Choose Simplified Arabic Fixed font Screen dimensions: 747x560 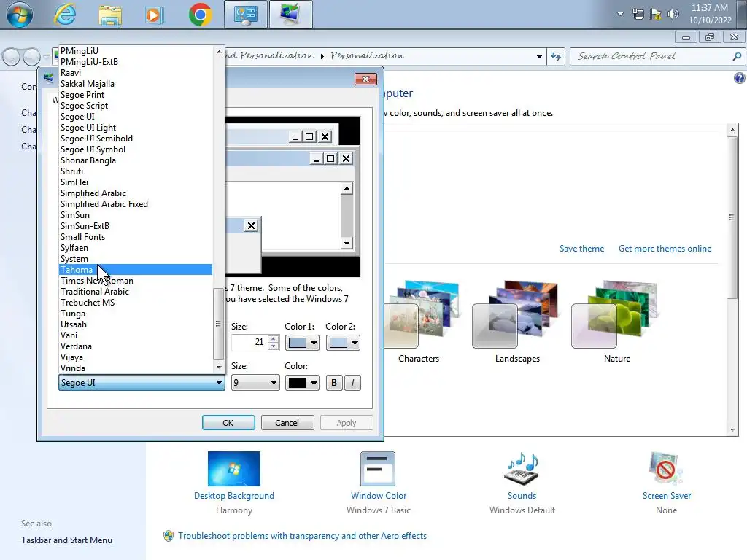coord(135,204)
